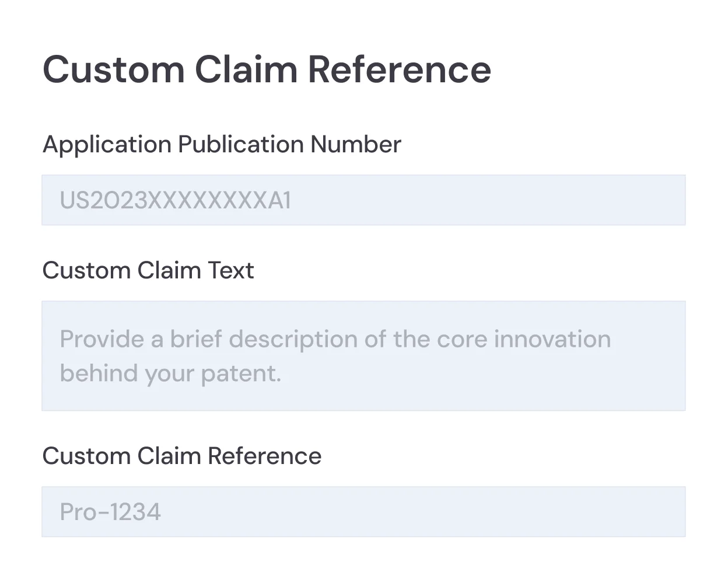
Task: Click the "Custom Claim Text" field label
Action: [x=148, y=270]
